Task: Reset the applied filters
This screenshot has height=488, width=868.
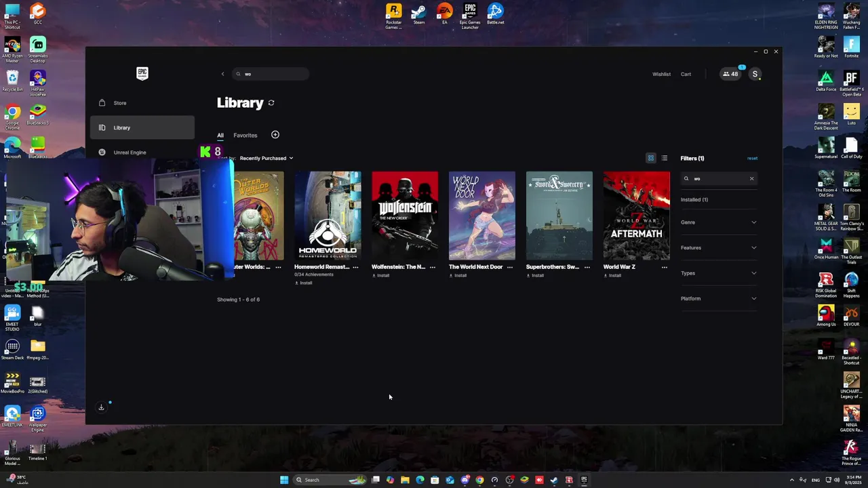Action: [752, 158]
